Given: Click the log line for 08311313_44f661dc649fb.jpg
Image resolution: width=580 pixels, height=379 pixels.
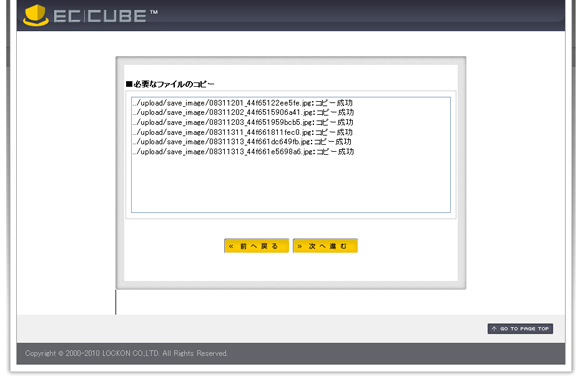Looking at the screenshot, I should pyautogui.click(x=242, y=142).
